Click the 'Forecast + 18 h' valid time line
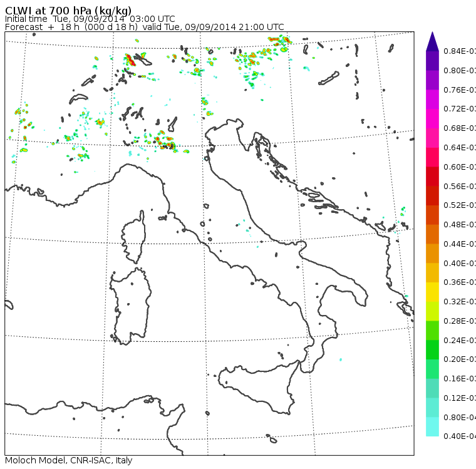 (145, 27)
